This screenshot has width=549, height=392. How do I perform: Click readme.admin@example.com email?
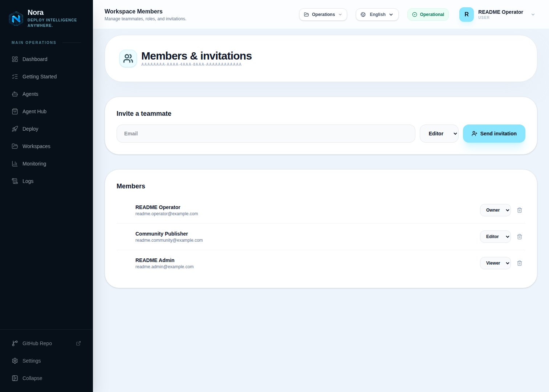[164, 267]
